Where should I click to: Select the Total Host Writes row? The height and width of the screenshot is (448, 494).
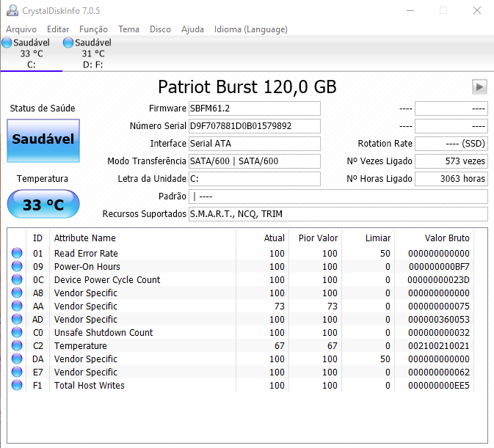241,386
